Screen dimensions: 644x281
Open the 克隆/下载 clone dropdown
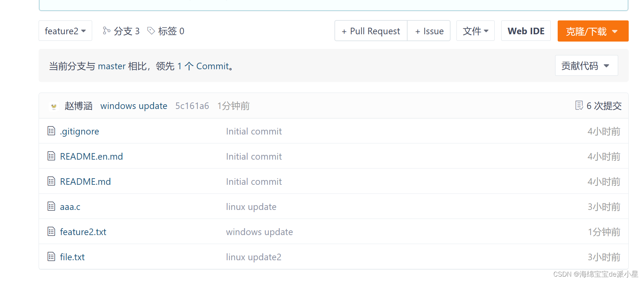click(x=593, y=31)
